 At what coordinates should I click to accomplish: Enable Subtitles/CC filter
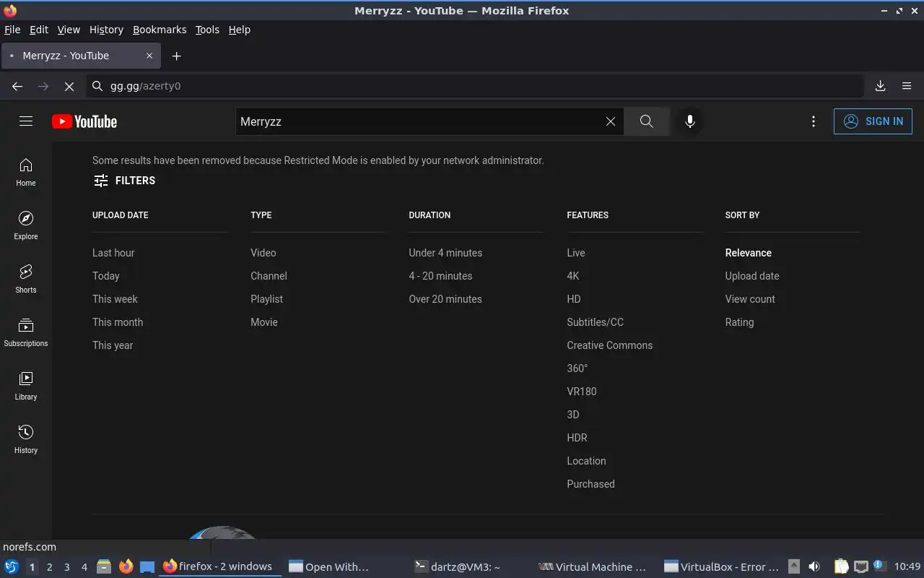(595, 322)
